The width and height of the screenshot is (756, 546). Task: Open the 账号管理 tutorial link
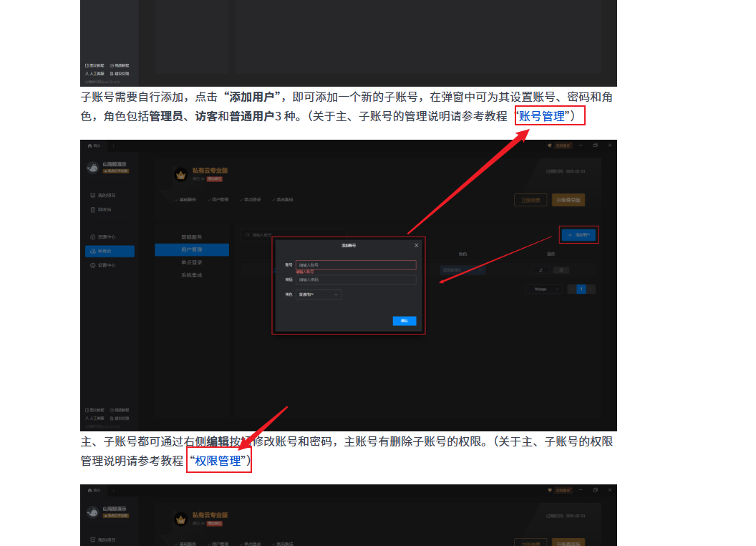point(541,116)
